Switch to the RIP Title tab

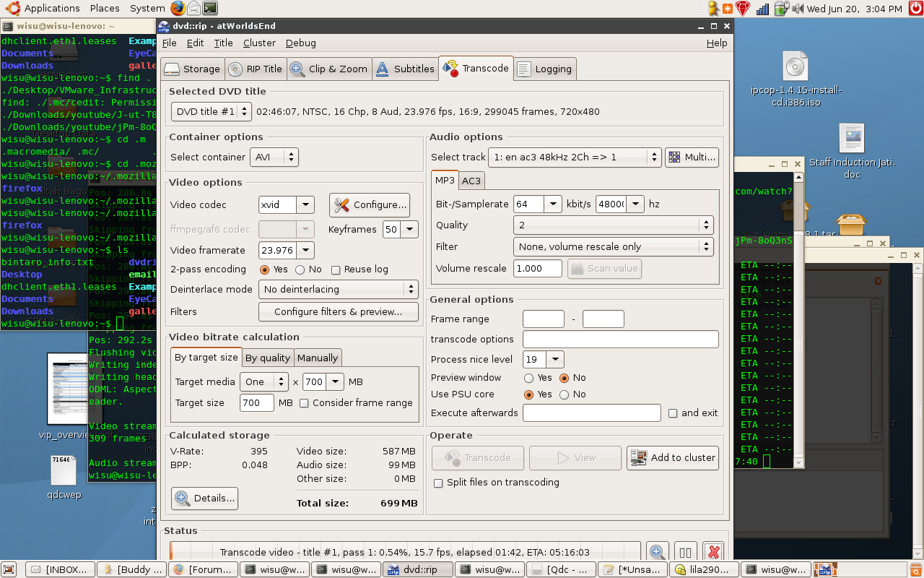pyautogui.click(x=256, y=69)
